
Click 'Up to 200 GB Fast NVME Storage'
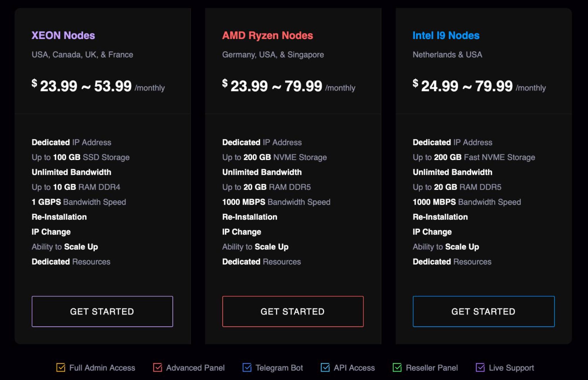(x=474, y=157)
